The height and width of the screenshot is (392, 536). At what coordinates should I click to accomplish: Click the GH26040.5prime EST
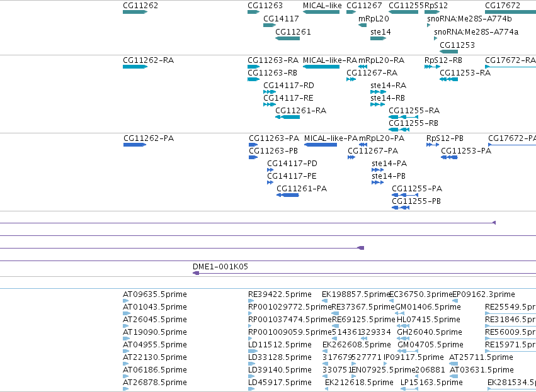point(402,339)
